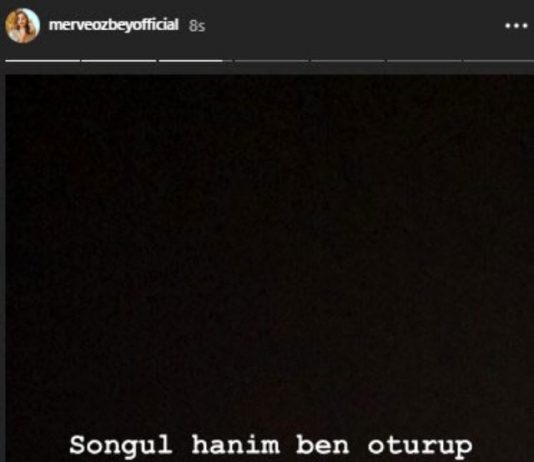
Task: Skip to the seventh story progress segment
Action: tap(499, 61)
